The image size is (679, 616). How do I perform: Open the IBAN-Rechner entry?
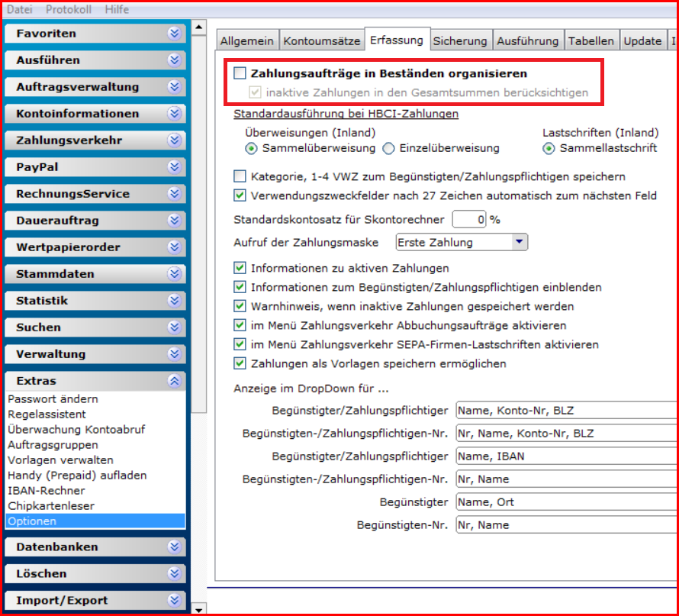(x=47, y=490)
